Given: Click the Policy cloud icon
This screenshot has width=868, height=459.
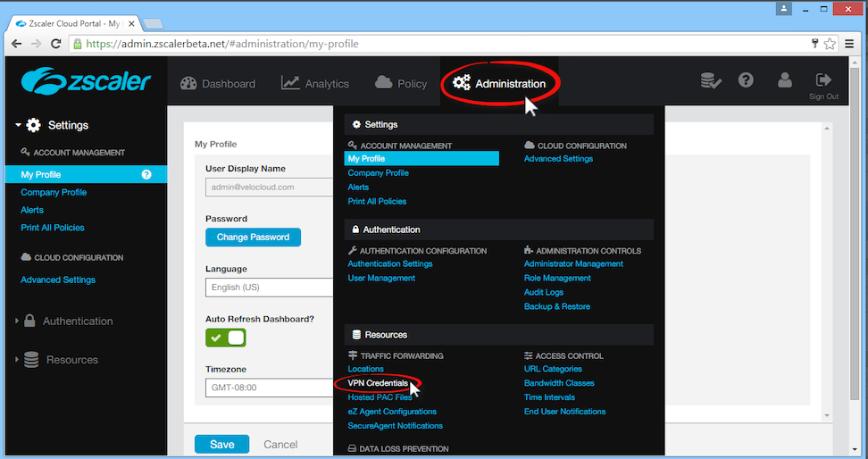Looking at the screenshot, I should pyautogui.click(x=384, y=83).
